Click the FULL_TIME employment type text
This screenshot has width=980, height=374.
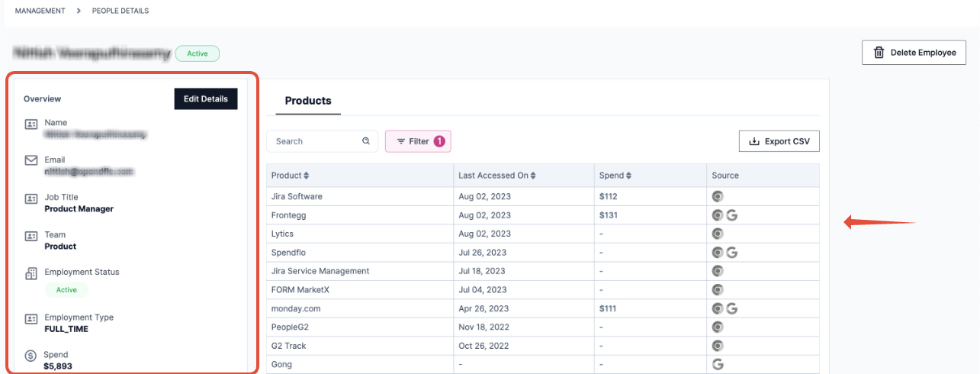[x=66, y=329]
